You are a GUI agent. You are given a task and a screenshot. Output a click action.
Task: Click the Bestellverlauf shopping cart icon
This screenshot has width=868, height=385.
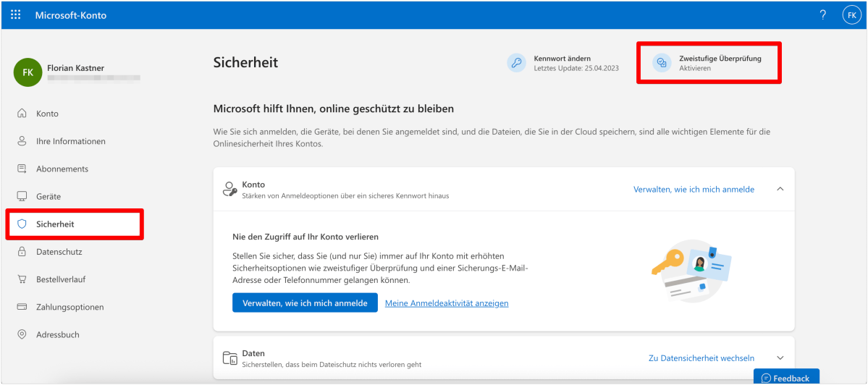(x=22, y=279)
